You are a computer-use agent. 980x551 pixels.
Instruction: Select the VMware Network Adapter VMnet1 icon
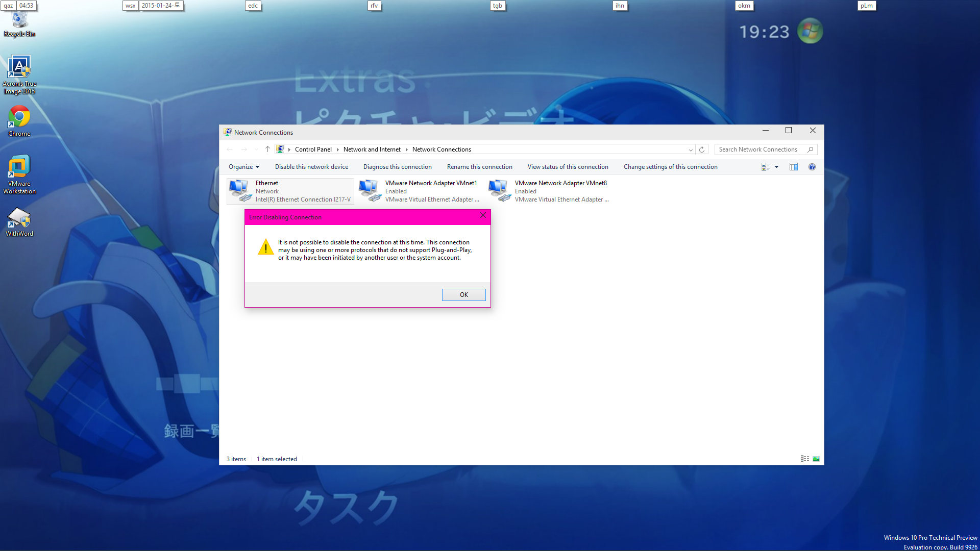coord(370,191)
